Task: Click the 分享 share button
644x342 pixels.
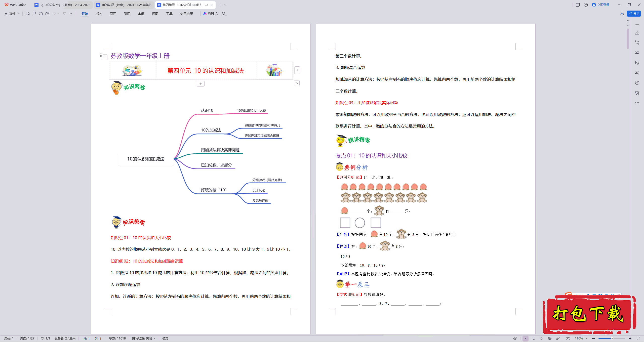Action: (634, 14)
